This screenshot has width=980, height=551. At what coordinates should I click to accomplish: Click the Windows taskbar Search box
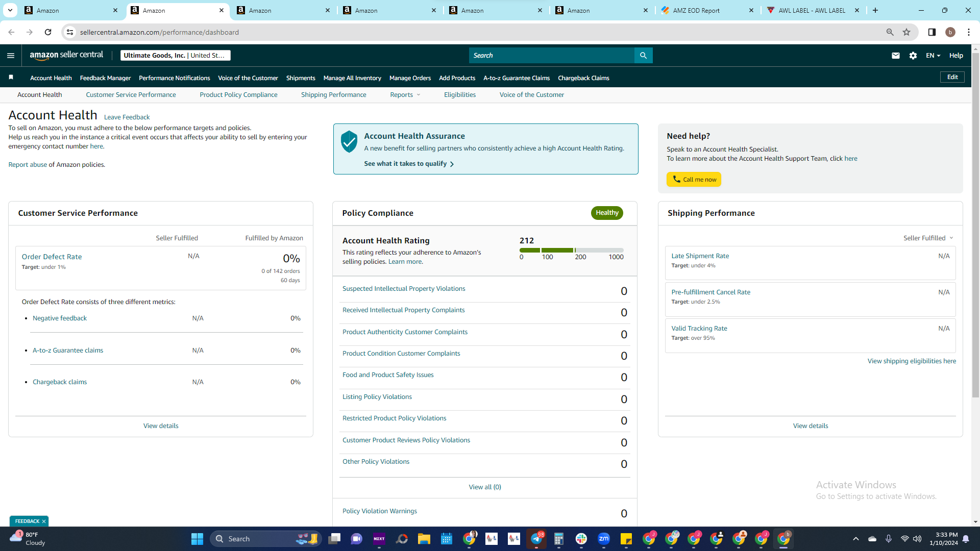[x=265, y=539]
